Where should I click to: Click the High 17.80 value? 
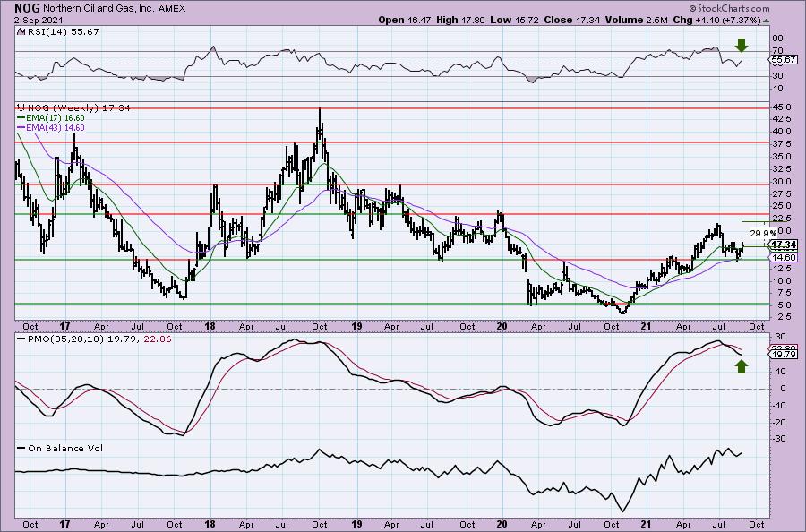click(x=460, y=20)
